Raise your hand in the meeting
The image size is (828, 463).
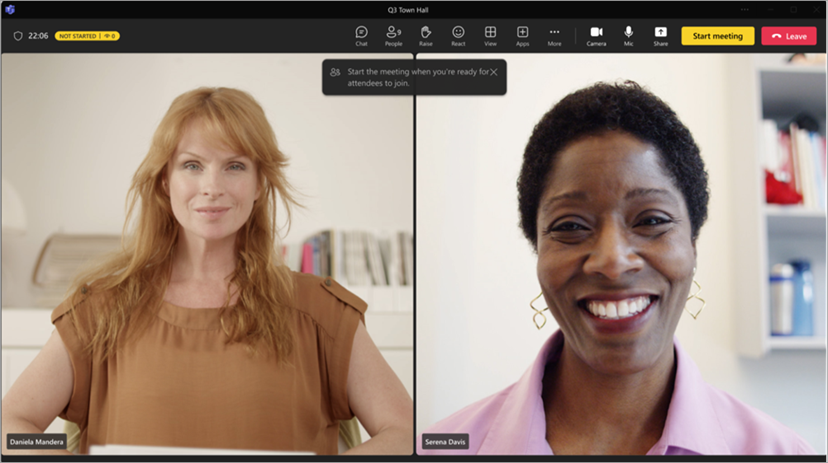426,35
